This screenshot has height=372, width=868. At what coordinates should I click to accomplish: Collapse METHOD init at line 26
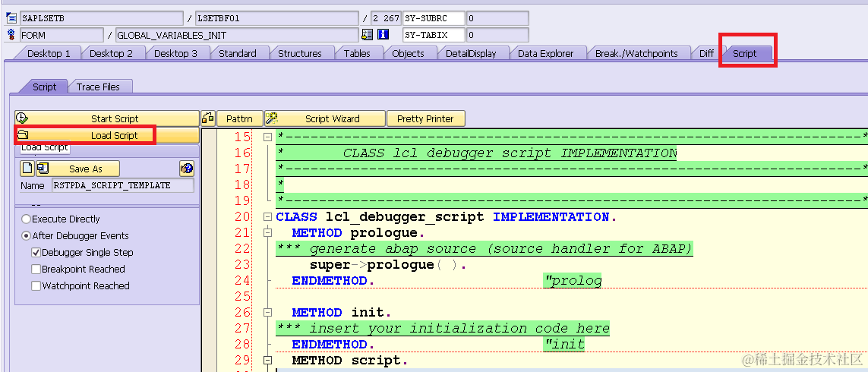coord(268,312)
